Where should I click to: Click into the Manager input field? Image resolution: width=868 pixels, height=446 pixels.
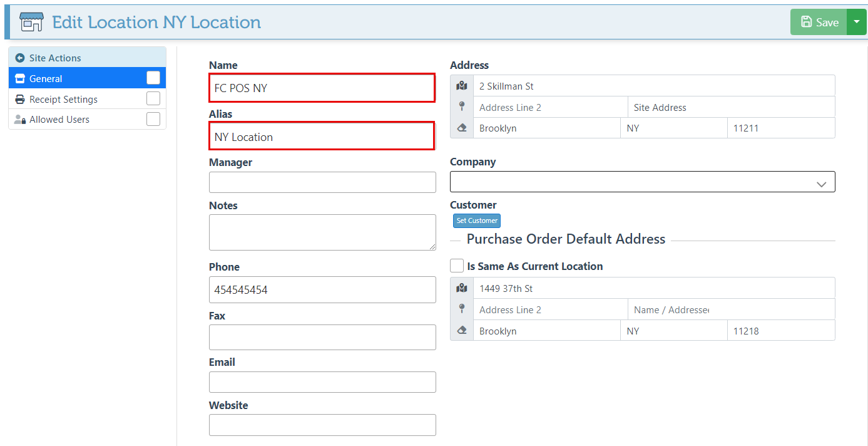[322, 182]
